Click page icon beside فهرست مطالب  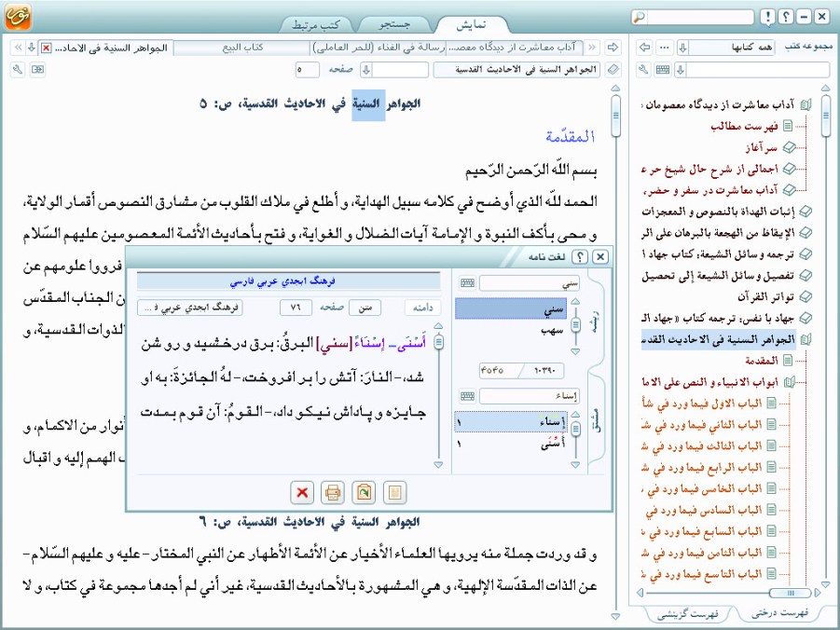point(788,126)
